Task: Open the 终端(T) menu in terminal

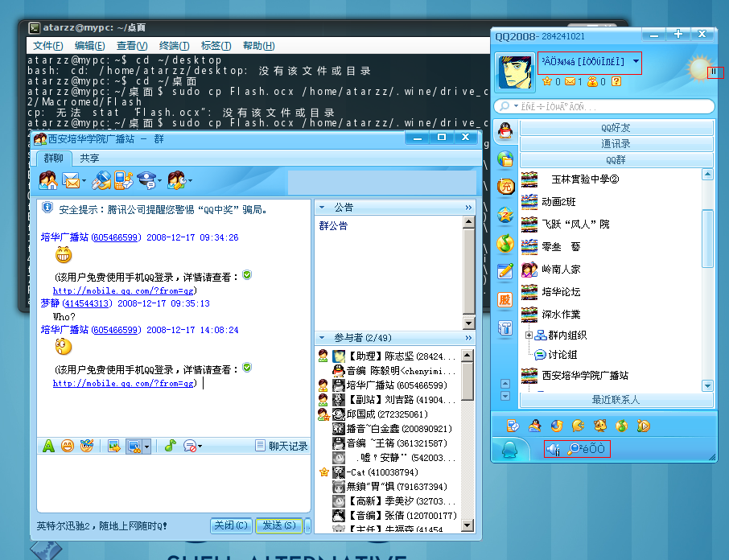Action: [175, 46]
